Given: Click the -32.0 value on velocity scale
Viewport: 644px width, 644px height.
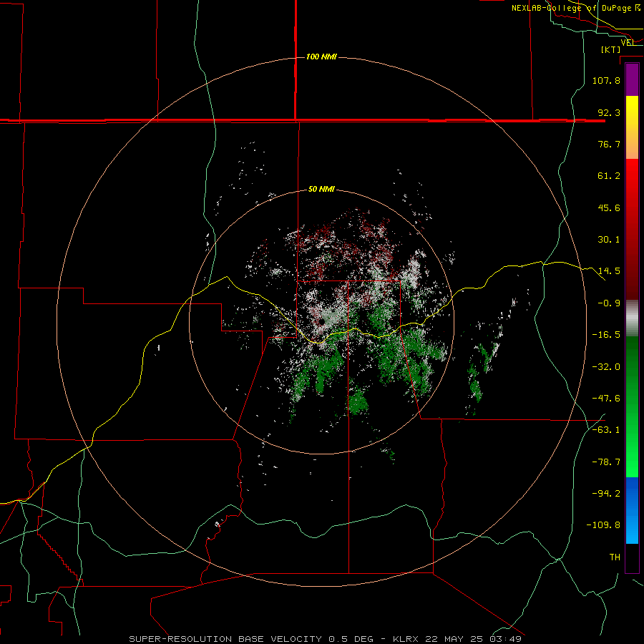Looking at the screenshot, I should coord(606,367).
